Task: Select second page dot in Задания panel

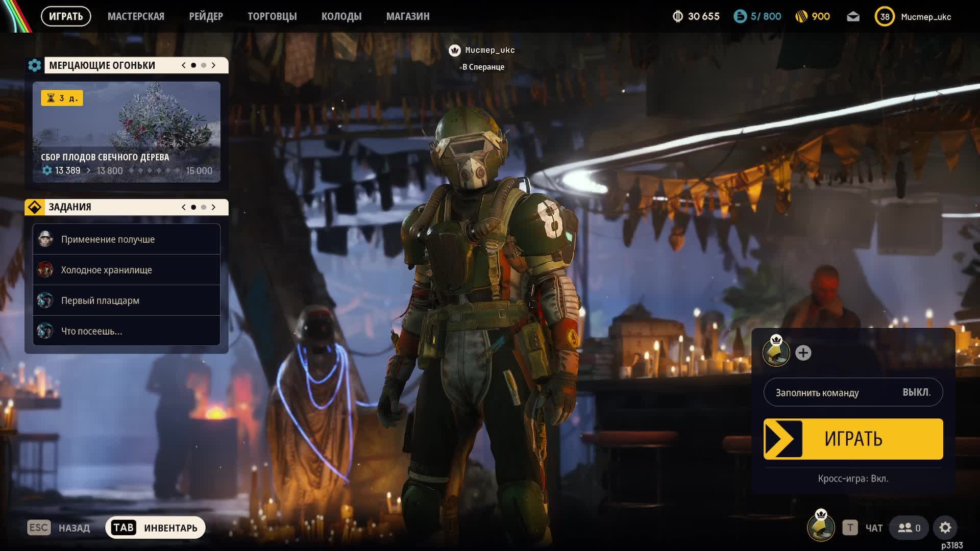Action: pyautogui.click(x=204, y=207)
